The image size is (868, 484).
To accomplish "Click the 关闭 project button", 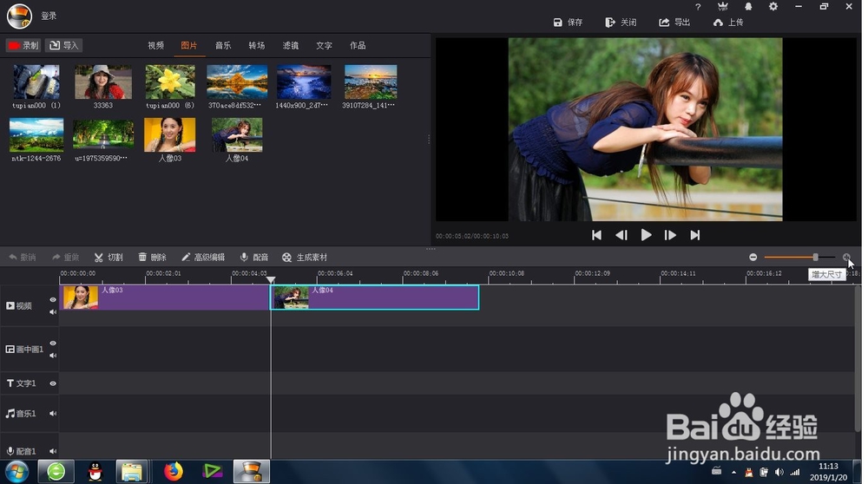I will pyautogui.click(x=621, y=23).
